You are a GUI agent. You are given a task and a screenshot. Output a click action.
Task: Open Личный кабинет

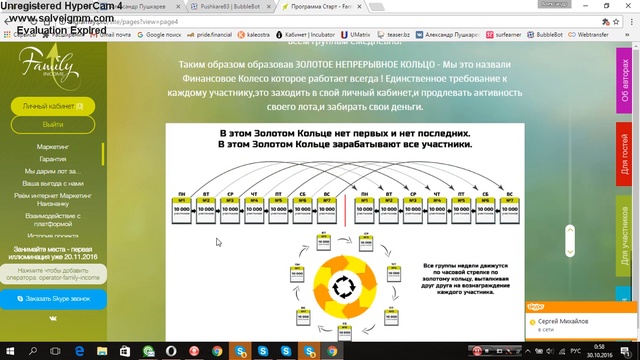(x=53, y=106)
